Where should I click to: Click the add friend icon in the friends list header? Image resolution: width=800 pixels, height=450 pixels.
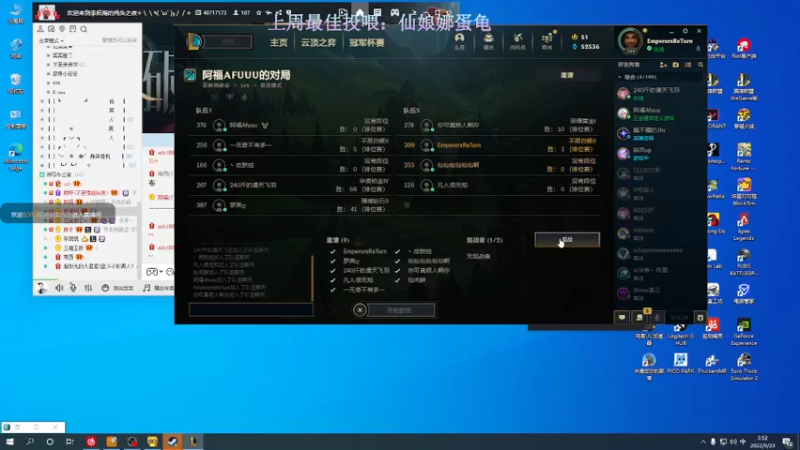663,65
